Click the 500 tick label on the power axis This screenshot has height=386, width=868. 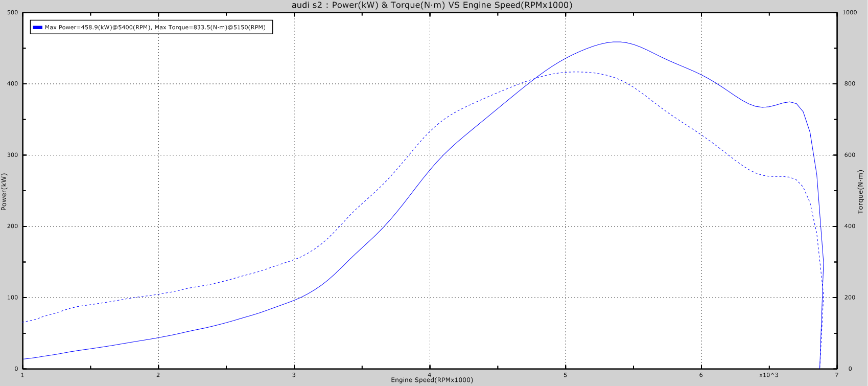pos(13,13)
